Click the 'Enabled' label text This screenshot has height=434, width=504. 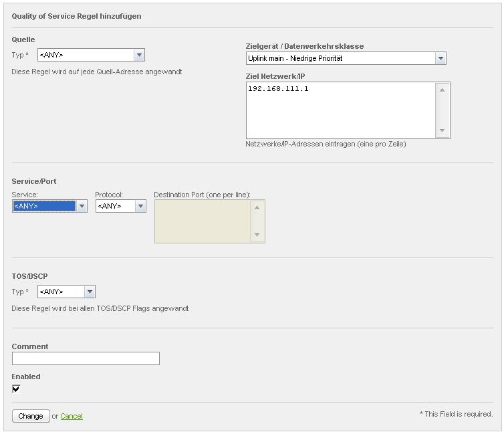(x=26, y=376)
